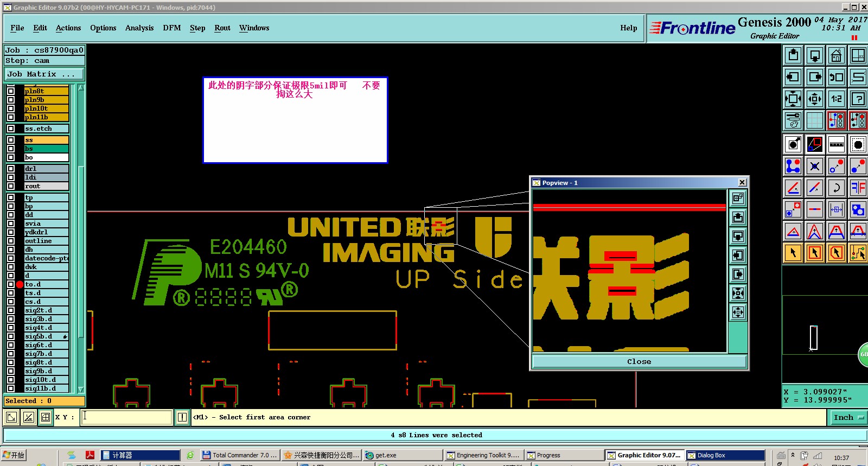The height and width of the screenshot is (466, 868).
Task: Open the Edit menu
Action: pyautogui.click(x=40, y=28)
